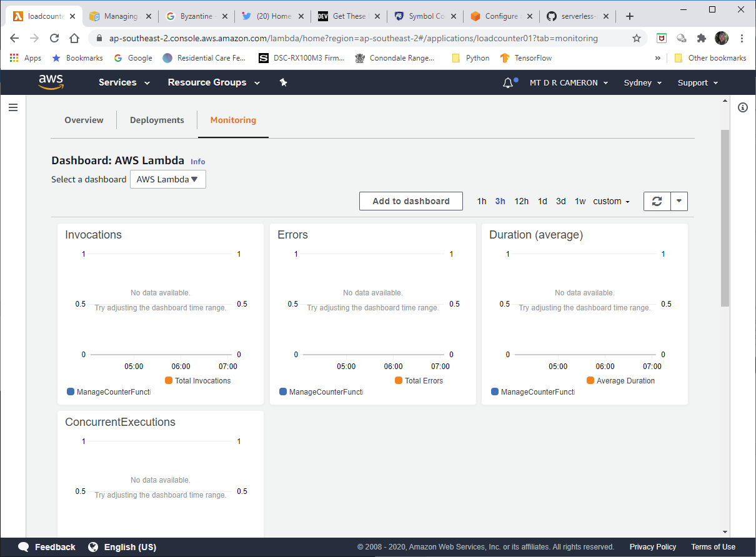Image resolution: width=756 pixels, height=557 pixels.
Task: Show more bookmarks with the chevron
Action: 657,58
